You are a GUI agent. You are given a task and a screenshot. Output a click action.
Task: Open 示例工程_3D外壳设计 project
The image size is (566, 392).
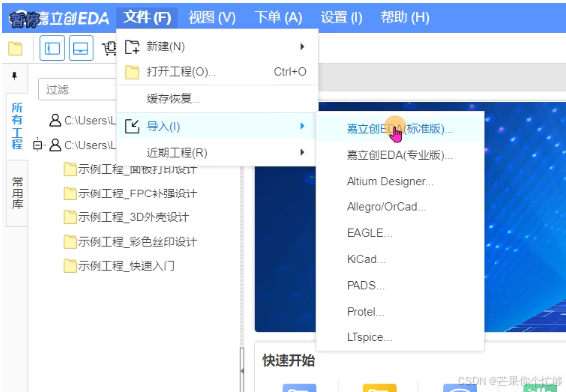point(134,217)
